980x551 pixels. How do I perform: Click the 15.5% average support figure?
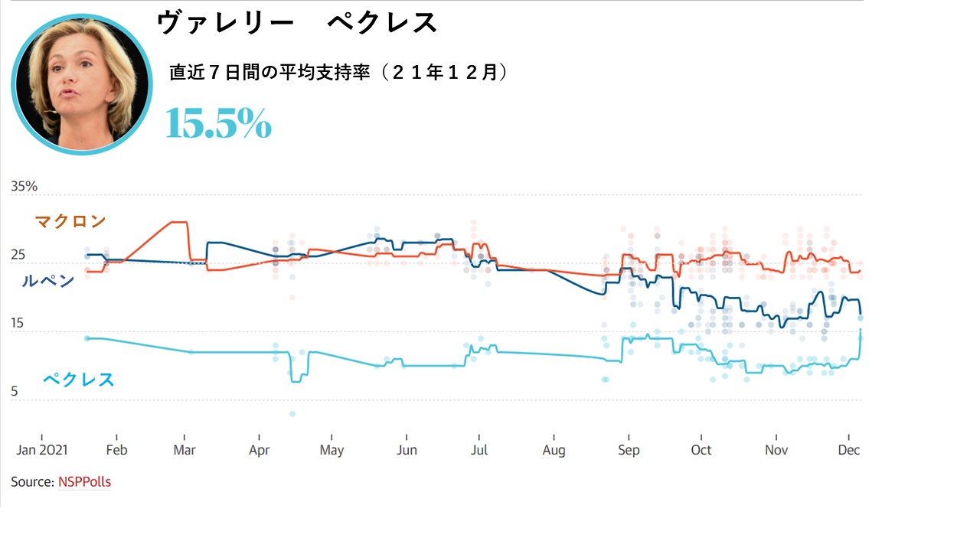click(218, 123)
